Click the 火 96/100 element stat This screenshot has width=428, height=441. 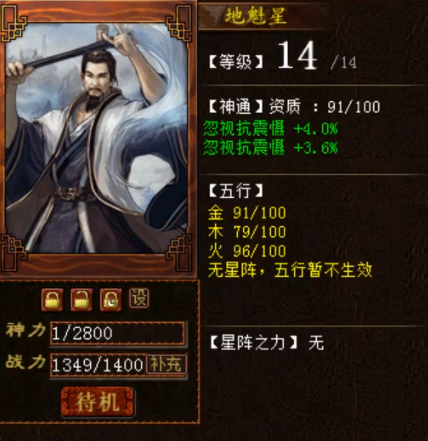click(247, 251)
